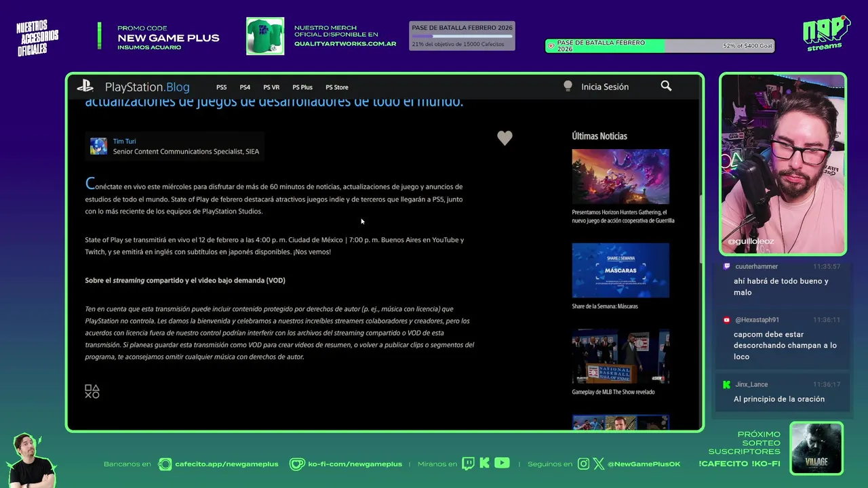
Task: Click the green merch t-shirt image
Action: click(x=265, y=36)
